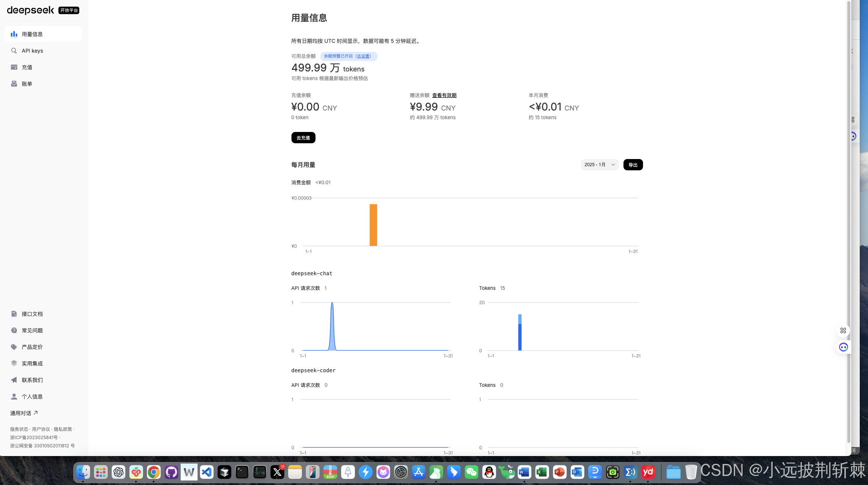
Task: Click the 接口文档 document icon
Action: pos(14,314)
